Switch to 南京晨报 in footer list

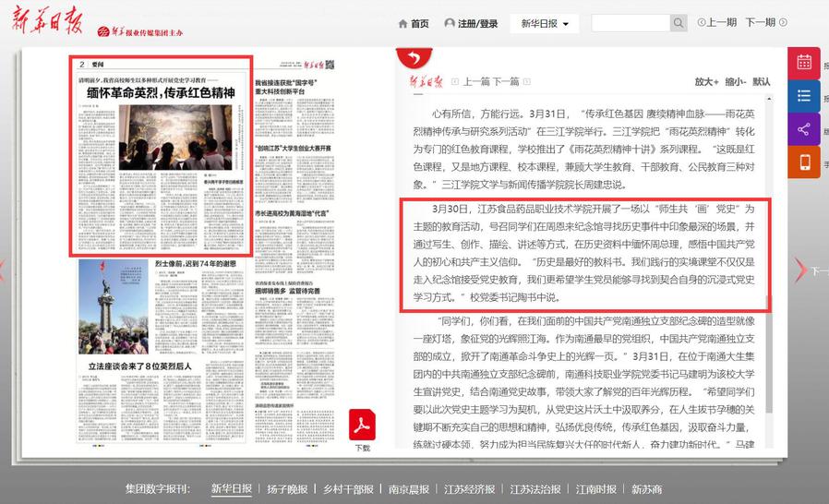(408, 489)
